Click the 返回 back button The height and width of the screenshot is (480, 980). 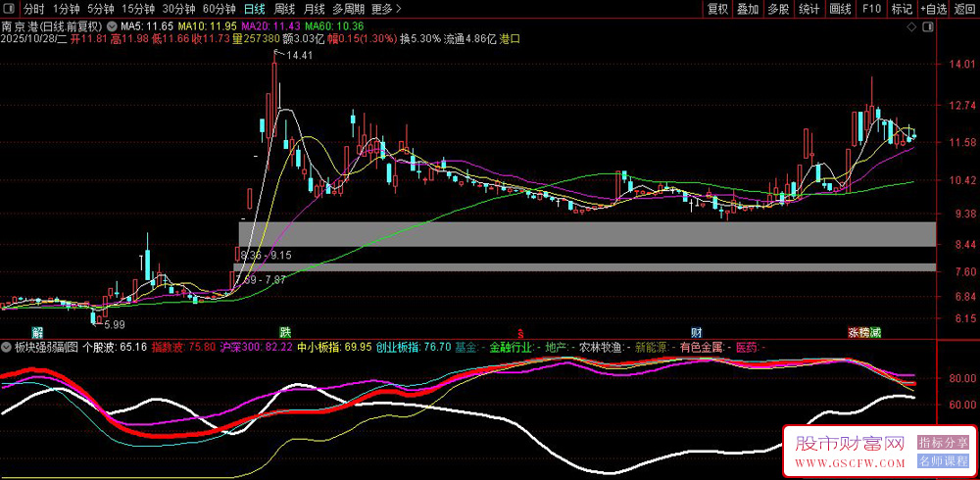(x=965, y=9)
